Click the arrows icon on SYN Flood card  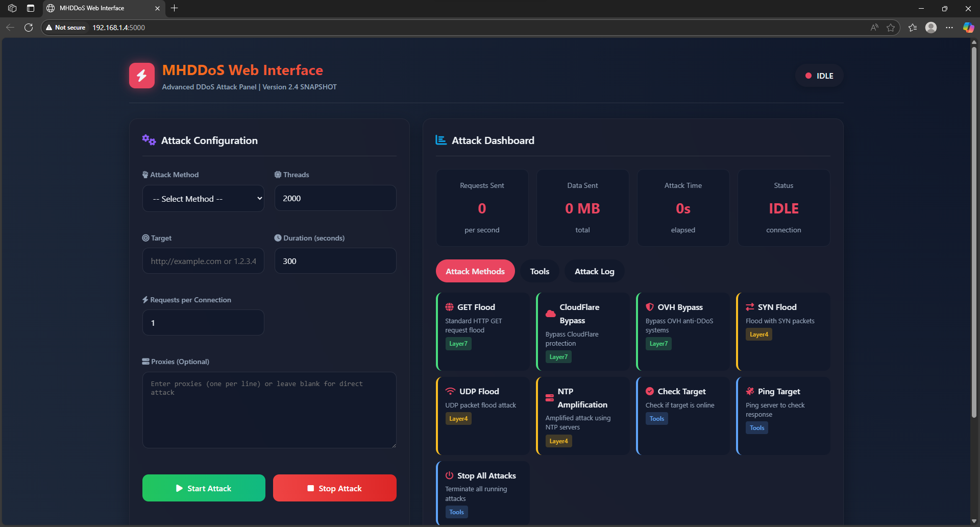coord(750,307)
